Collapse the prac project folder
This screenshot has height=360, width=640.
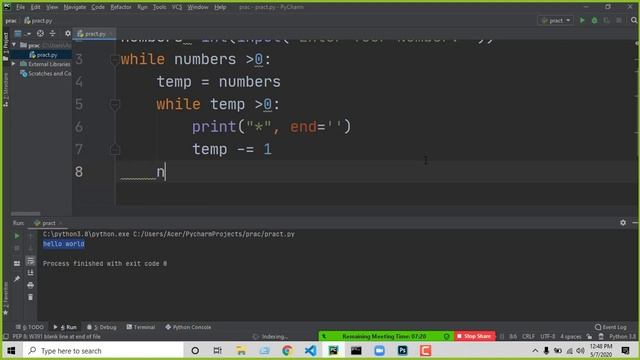pyautogui.click(x=14, y=45)
